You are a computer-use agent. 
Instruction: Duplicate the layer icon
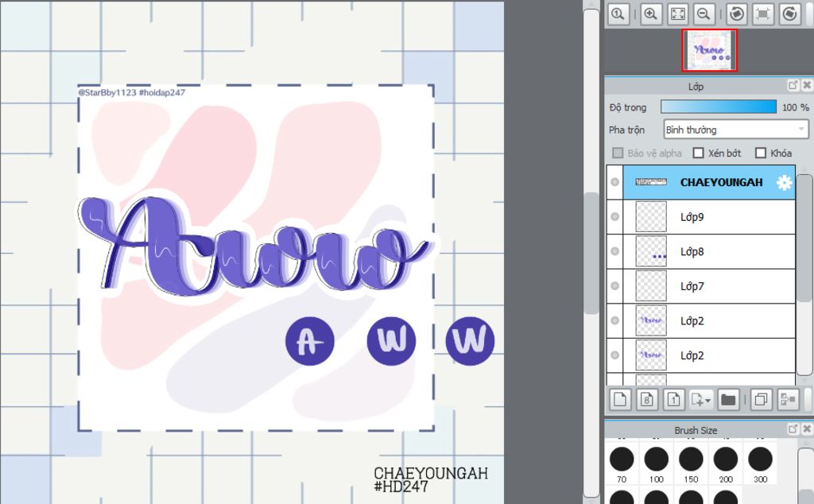pos(761,400)
